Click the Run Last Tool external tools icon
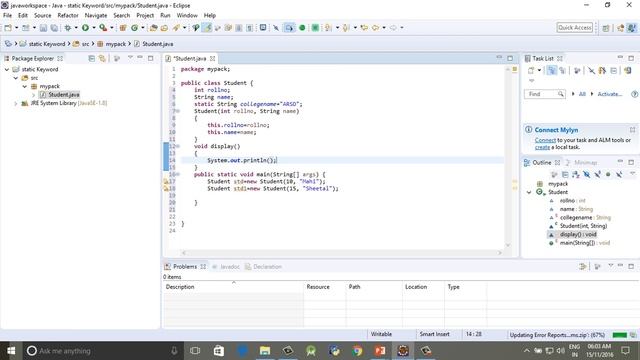The height and width of the screenshot is (360, 640). click(x=103, y=28)
